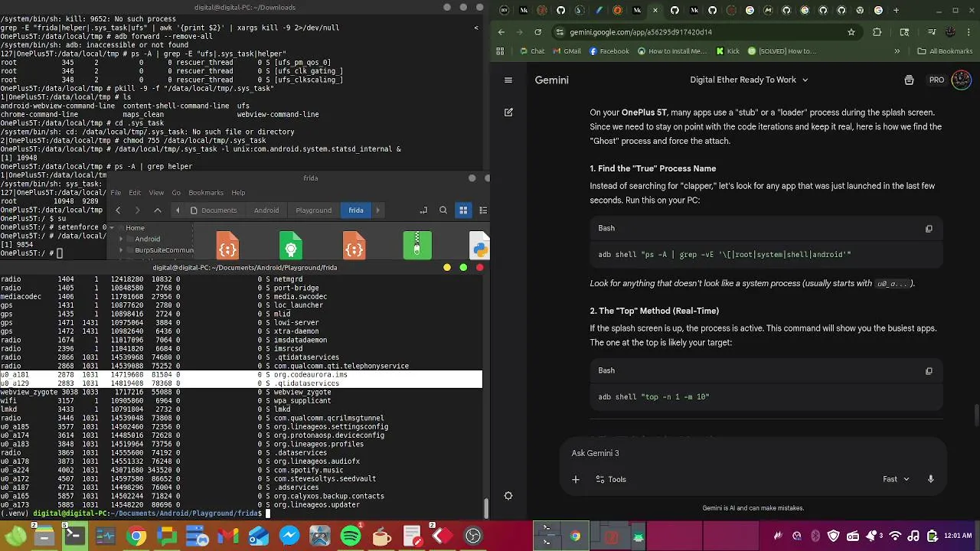Open the Facebook bookmark

tap(609, 51)
